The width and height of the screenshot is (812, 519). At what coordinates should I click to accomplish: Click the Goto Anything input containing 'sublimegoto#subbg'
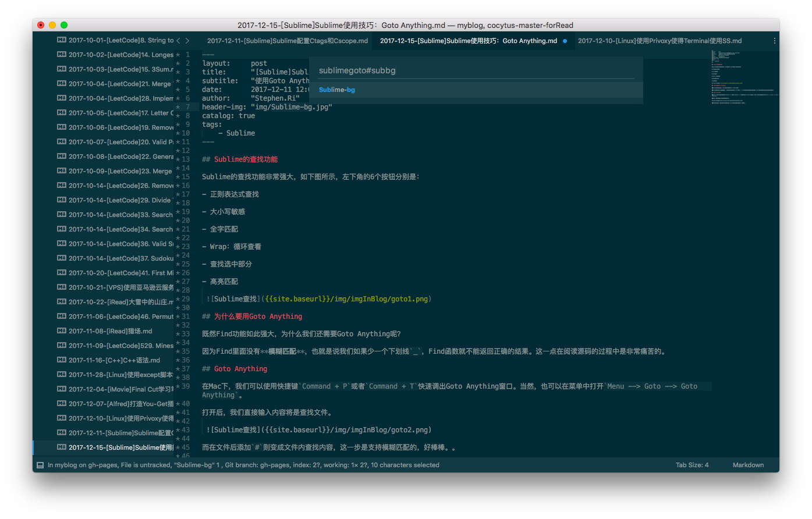pos(476,70)
